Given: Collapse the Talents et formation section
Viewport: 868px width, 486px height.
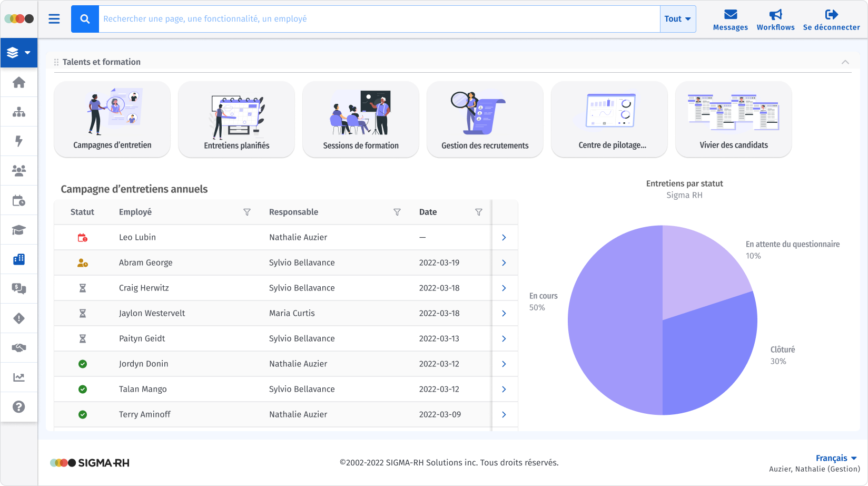Looking at the screenshot, I should click(845, 62).
